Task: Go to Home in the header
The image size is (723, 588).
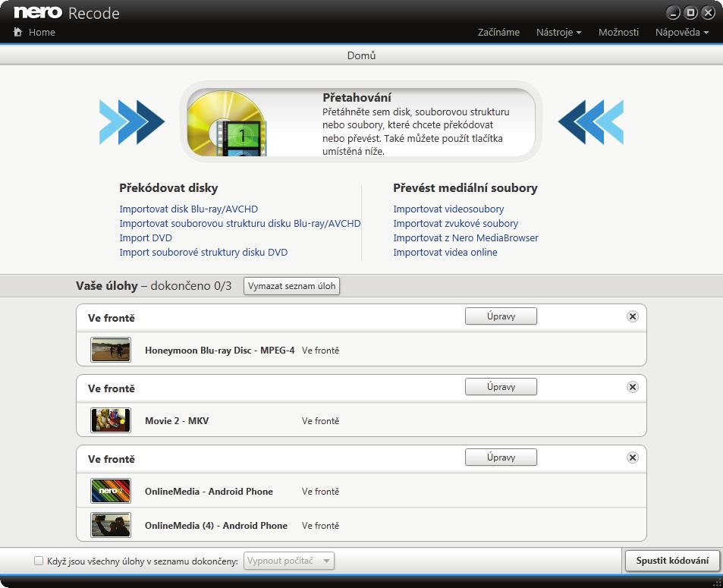Action: [x=42, y=33]
